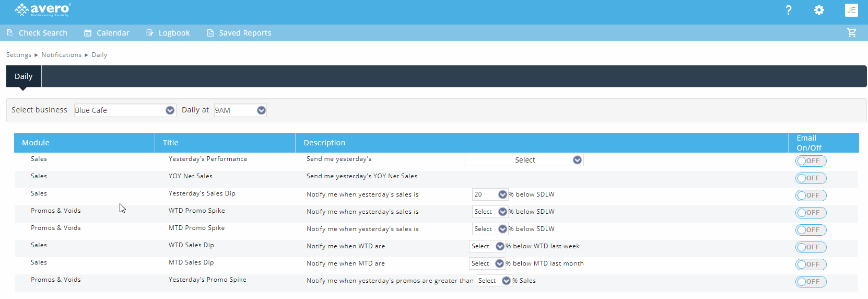Click the Avero logo
Screen dimensions: 868x299
tap(43, 10)
